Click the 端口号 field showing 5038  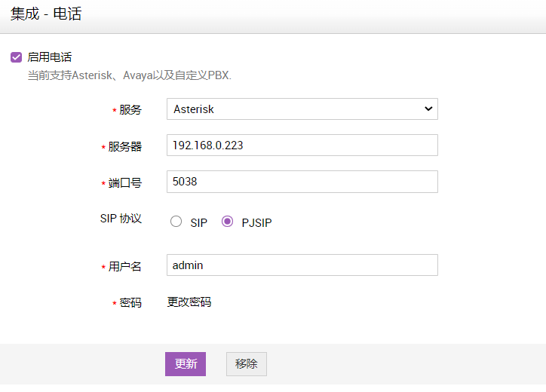[x=302, y=182]
